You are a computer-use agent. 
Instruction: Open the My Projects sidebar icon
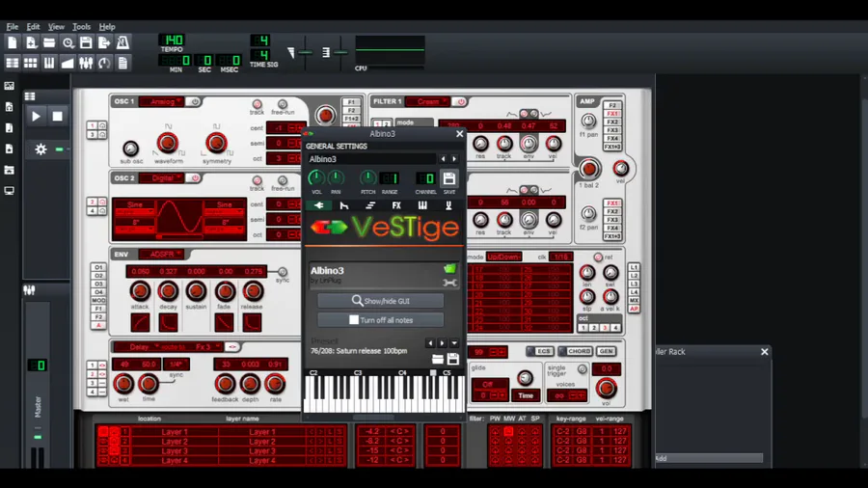(9, 107)
